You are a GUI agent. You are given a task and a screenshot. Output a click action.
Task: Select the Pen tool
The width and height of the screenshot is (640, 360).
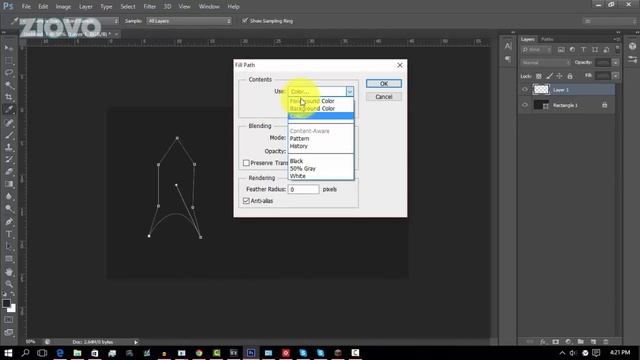tap(9, 222)
